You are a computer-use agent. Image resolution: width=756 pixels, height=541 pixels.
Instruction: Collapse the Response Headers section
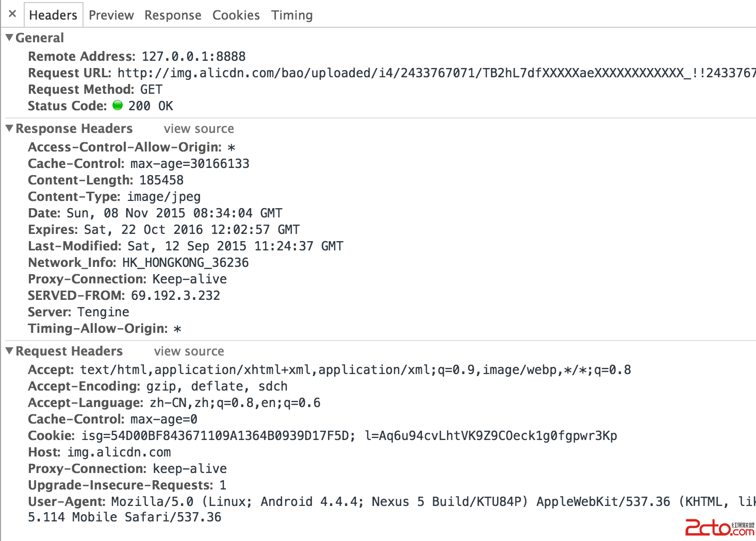9,128
